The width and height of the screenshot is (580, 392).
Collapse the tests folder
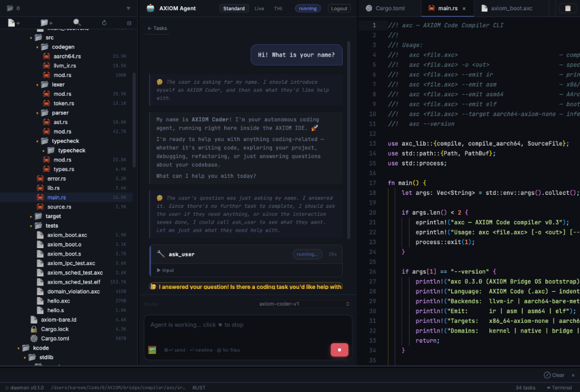(31, 225)
